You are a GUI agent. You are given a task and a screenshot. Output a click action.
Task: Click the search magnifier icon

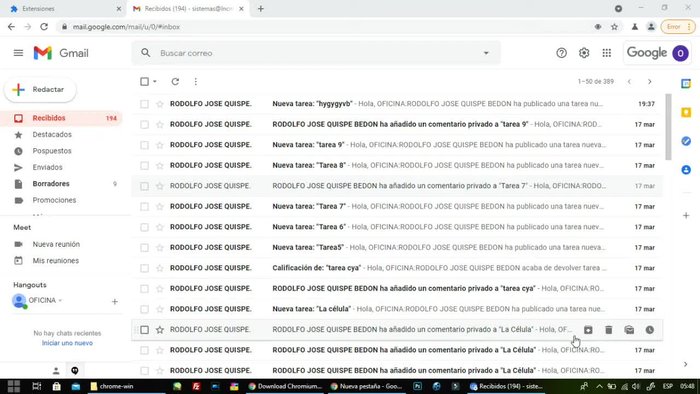(x=146, y=53)
